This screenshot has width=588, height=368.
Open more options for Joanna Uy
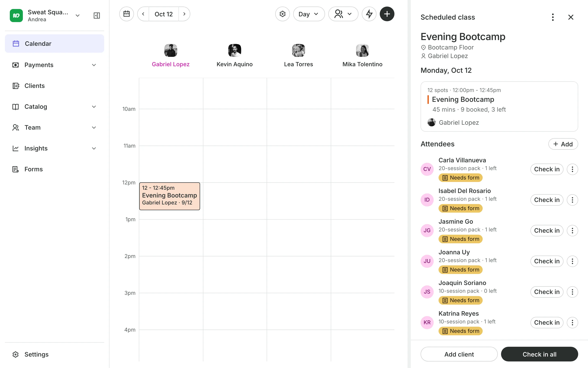[x=572, y=261]
